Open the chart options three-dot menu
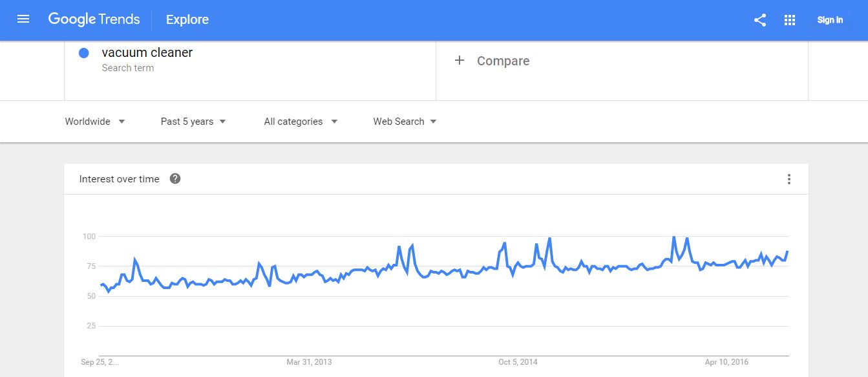The image size is (868, 377). click(x=789, y=179)
